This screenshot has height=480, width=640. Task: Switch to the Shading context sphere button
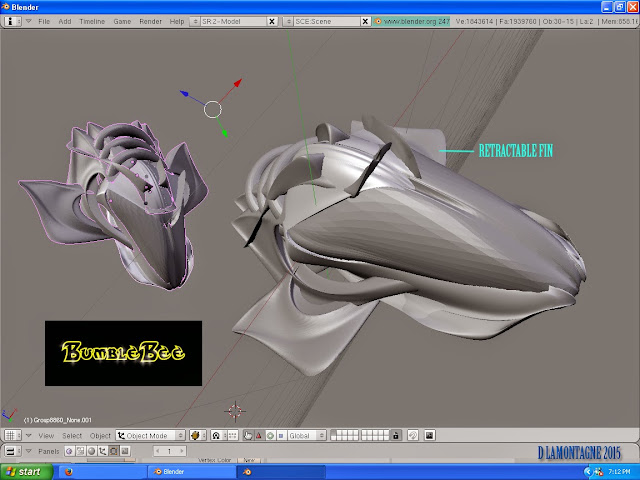[x=91, y=451]
